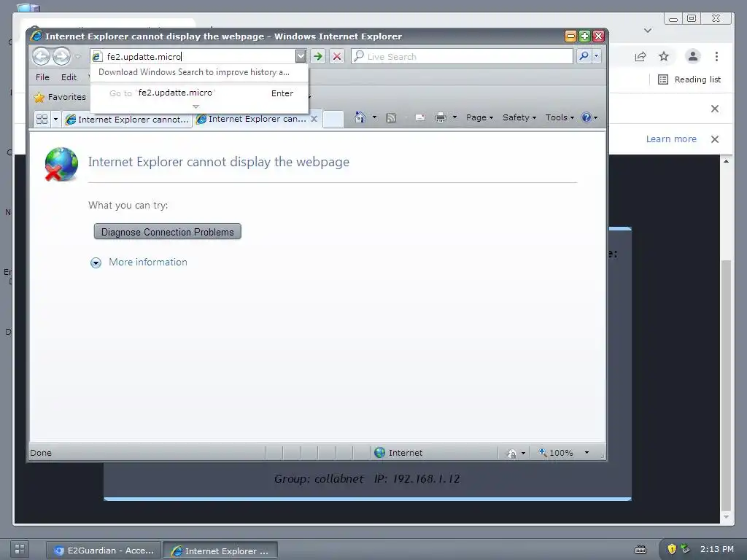
Task: Click the Chrome scrollbar up arrow
Action: pyautogui.click(x=726, y=161)
